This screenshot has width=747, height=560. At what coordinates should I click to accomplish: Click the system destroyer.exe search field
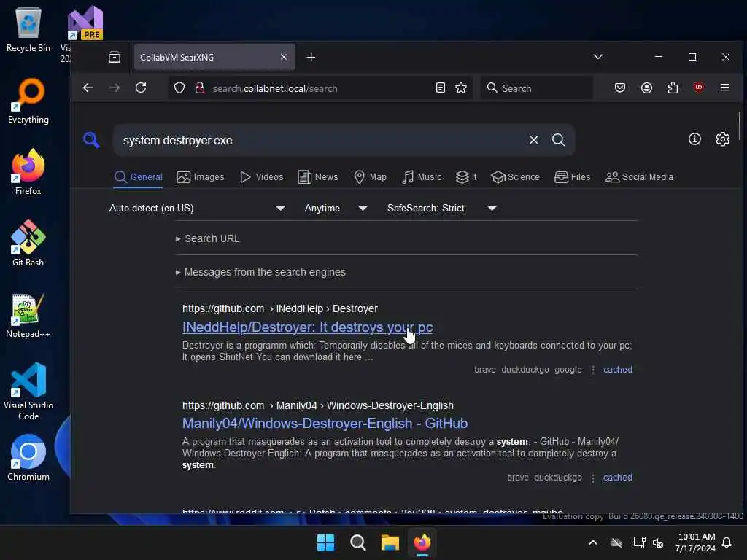(x=322, y=140)
